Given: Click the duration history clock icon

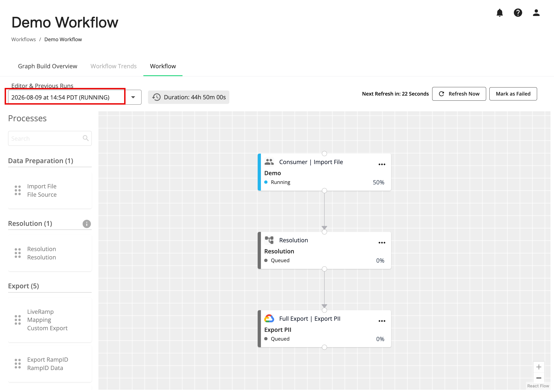Looking at the screenshot, I should [x=156, y=97].
